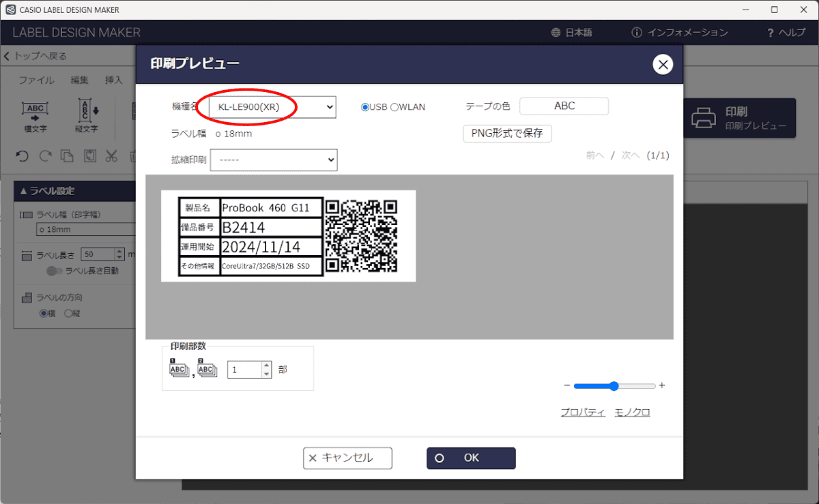The height and width of the screenshot is (504, 819).
Task: Increase the print copies spinner
Action: click(x=266, y=365)
